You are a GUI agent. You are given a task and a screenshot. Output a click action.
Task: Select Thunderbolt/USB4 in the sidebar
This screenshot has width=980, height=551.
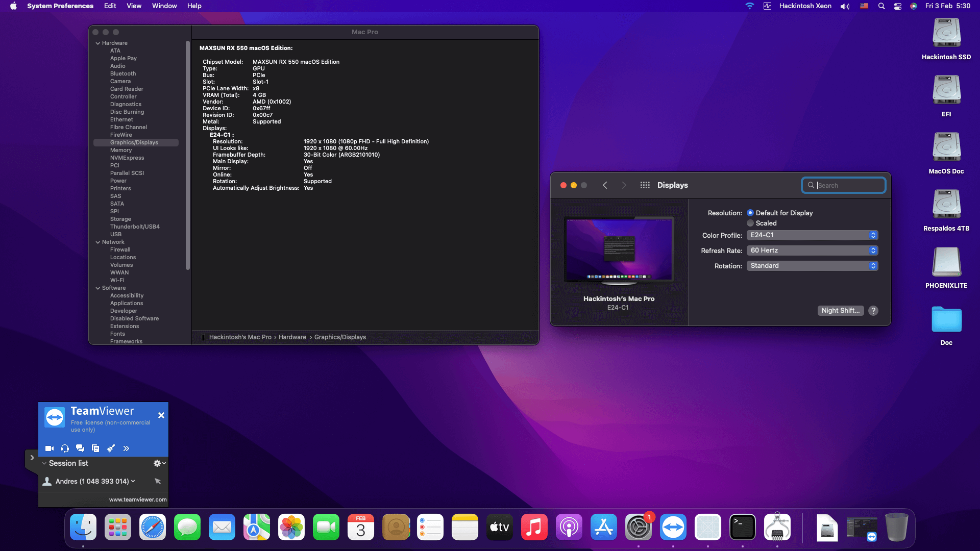135,227
